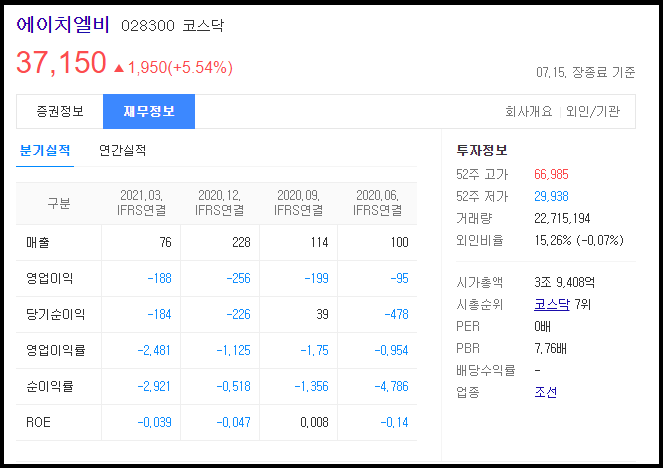Click the price change 1,950(+5.54%)
This screenshot has width=663, height=468.
pos(180,67)
